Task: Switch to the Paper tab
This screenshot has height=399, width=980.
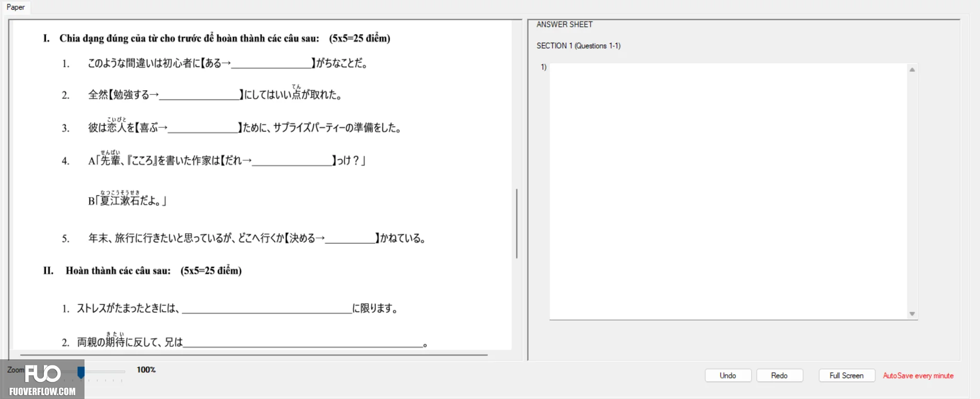Action: pos(15,7)
